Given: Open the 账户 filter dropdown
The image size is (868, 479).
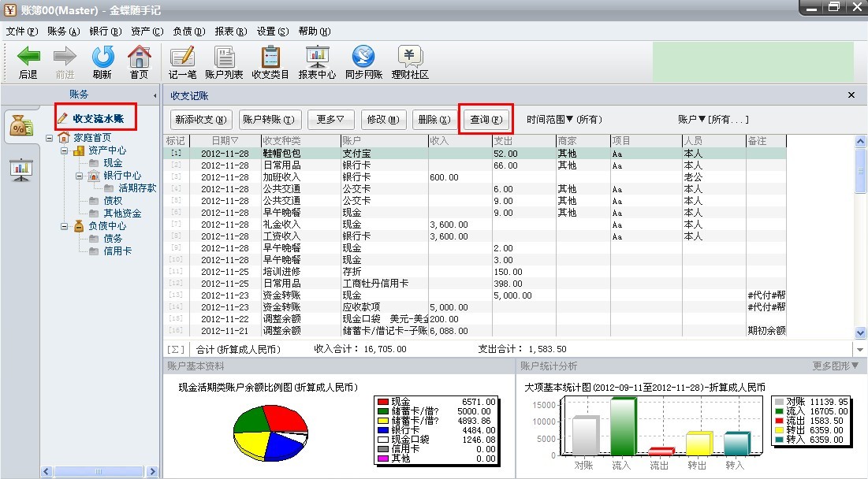Looking at the screenshot, I should [x=713, y=120].
